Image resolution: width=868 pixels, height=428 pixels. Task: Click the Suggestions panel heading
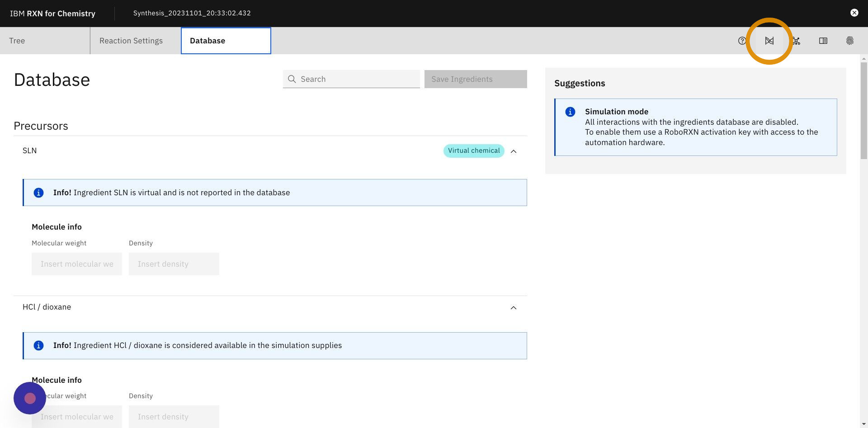pyautogui.click(x=580, y=83)
